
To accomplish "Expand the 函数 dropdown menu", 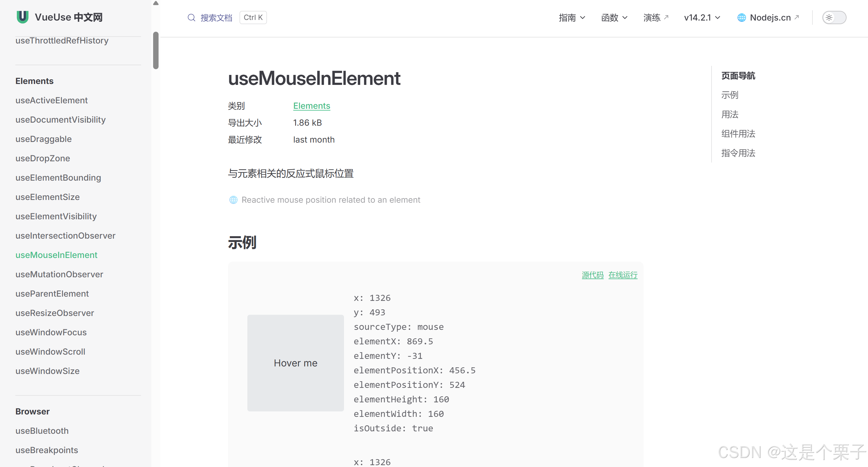I will point(614,18).
